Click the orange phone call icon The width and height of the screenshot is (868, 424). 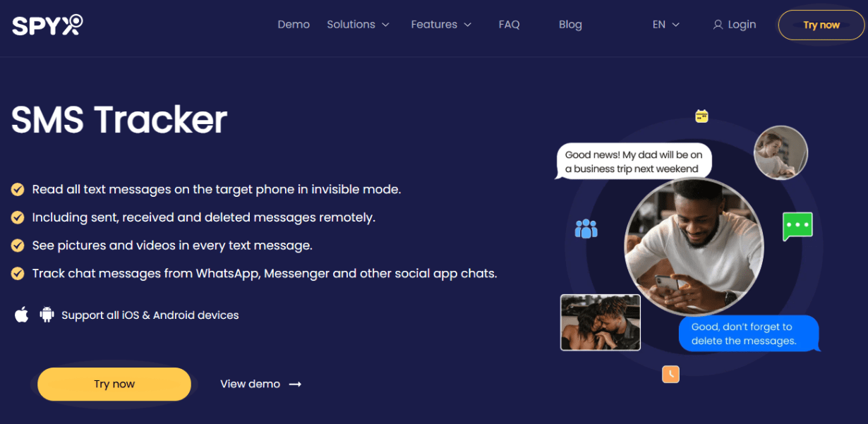(670, 374)
